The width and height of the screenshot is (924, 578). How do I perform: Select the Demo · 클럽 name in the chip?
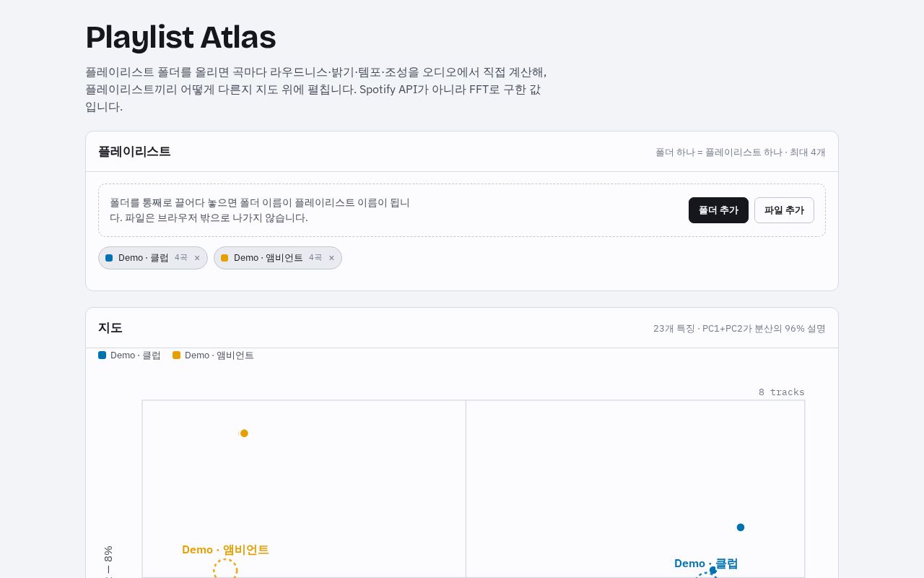144,258
